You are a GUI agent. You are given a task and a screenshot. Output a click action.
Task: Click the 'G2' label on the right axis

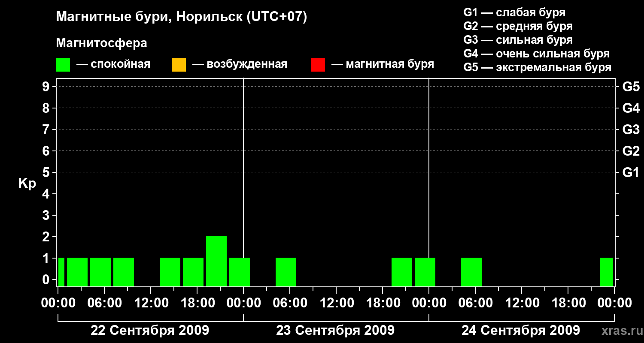631,151
